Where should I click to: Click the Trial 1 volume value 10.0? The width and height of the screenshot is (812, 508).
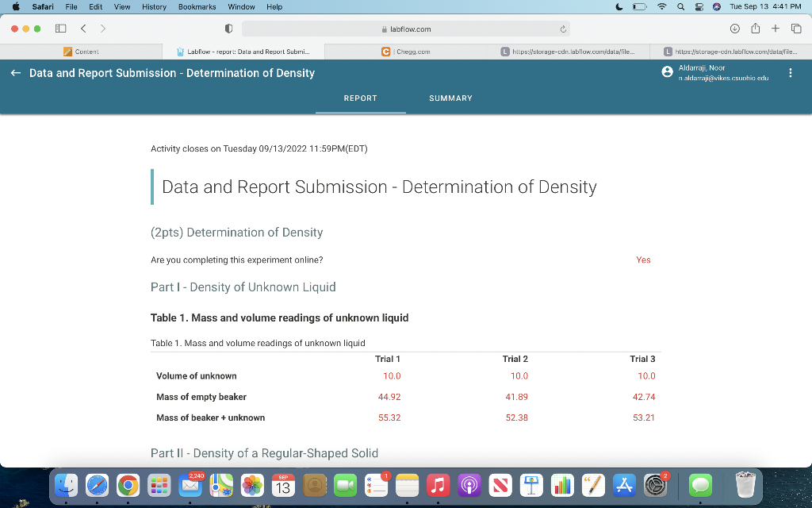392,375
